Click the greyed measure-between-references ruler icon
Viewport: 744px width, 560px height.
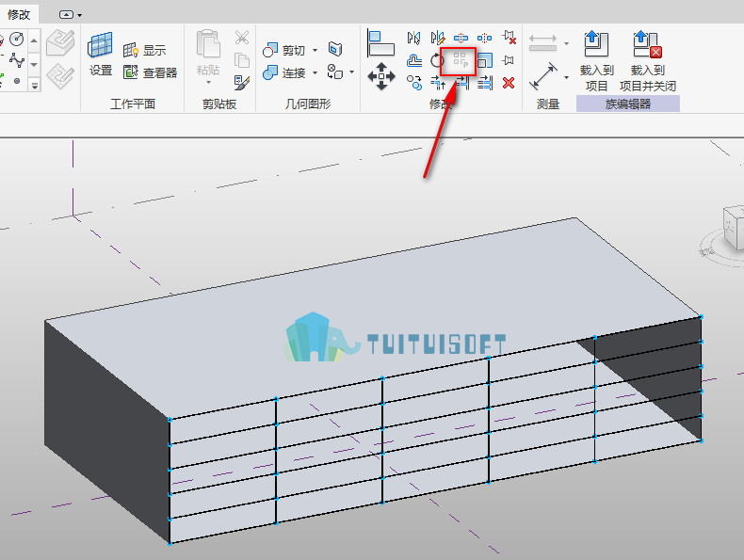point(542,42)
